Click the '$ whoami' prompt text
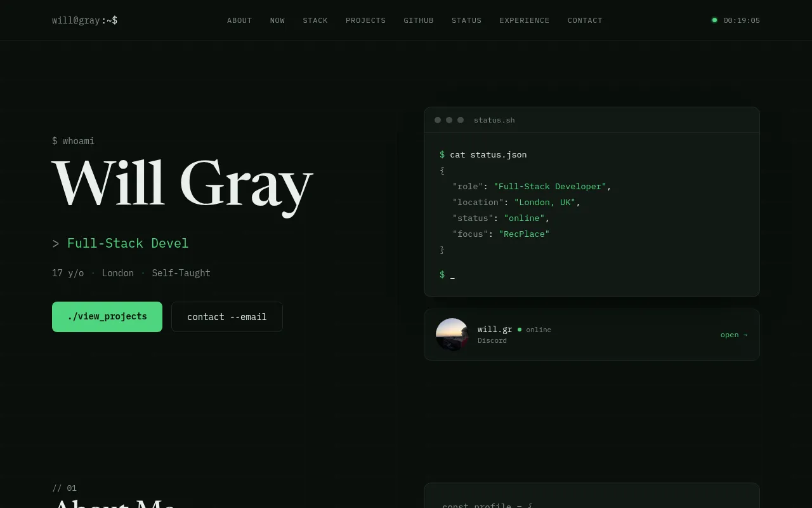Screen dimensions: 812x508 coord(73,141)
